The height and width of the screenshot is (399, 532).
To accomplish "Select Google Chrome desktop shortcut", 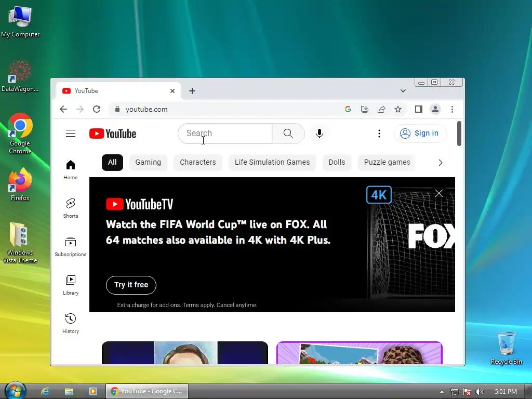I will click(20, 134).
